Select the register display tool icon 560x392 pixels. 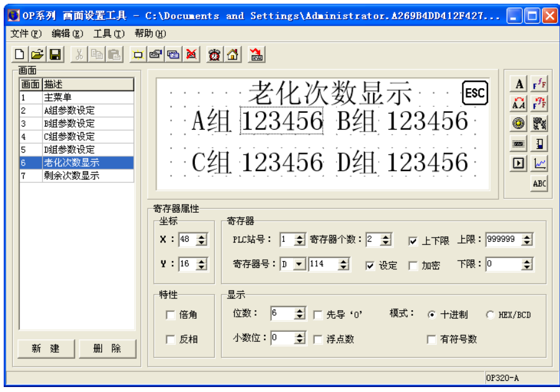click(518, 144)
